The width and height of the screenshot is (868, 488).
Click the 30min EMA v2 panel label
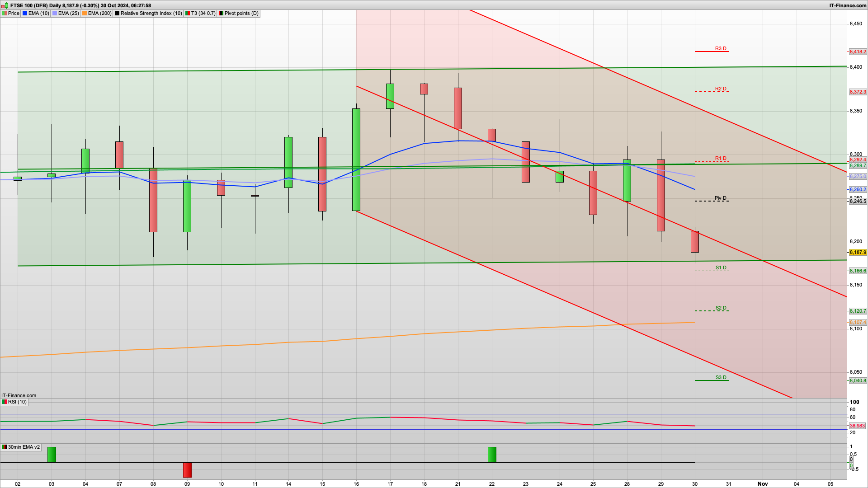tap(24, 447)
